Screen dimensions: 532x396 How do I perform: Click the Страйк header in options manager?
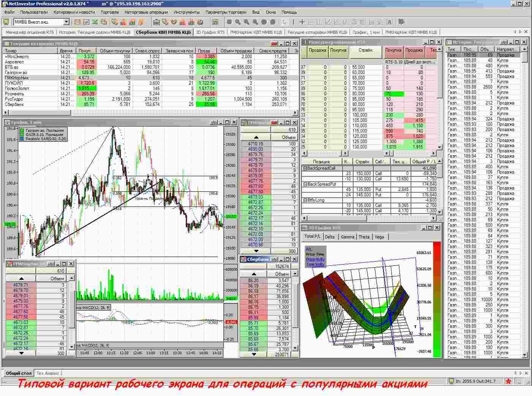[366, 50]
